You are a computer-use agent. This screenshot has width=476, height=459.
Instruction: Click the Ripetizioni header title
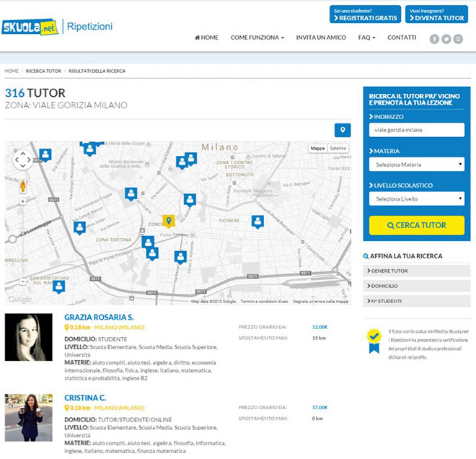pyautogui.click(x=89, y=27)
